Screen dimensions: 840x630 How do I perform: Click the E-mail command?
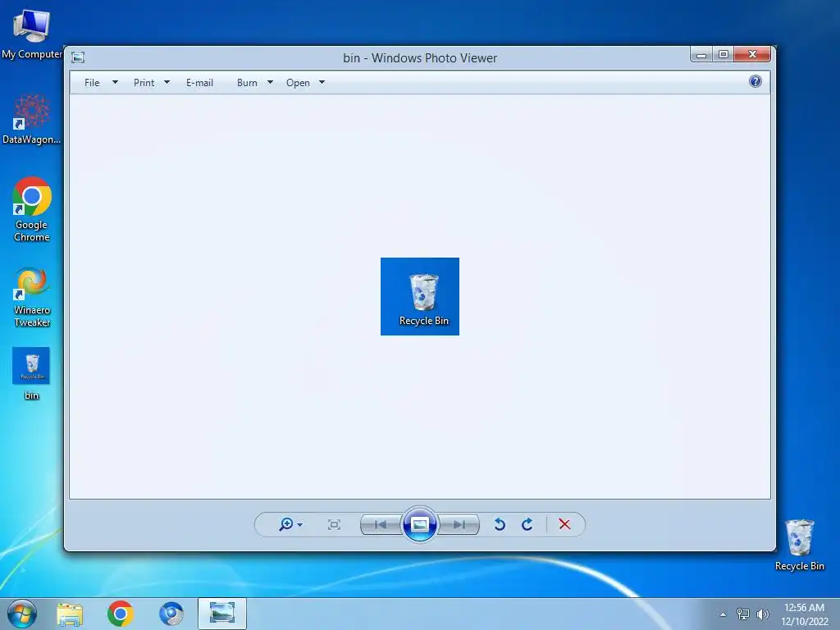(200, 83)
